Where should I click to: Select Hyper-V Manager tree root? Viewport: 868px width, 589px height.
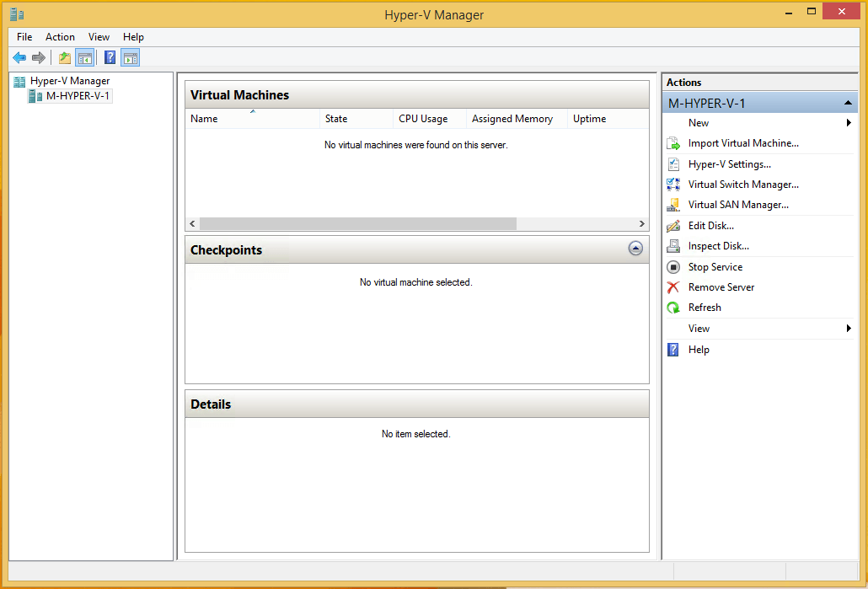coord(70,82)
